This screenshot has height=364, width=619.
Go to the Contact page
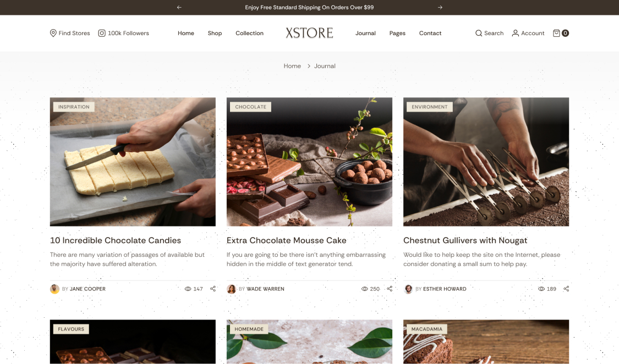point(430,33)
